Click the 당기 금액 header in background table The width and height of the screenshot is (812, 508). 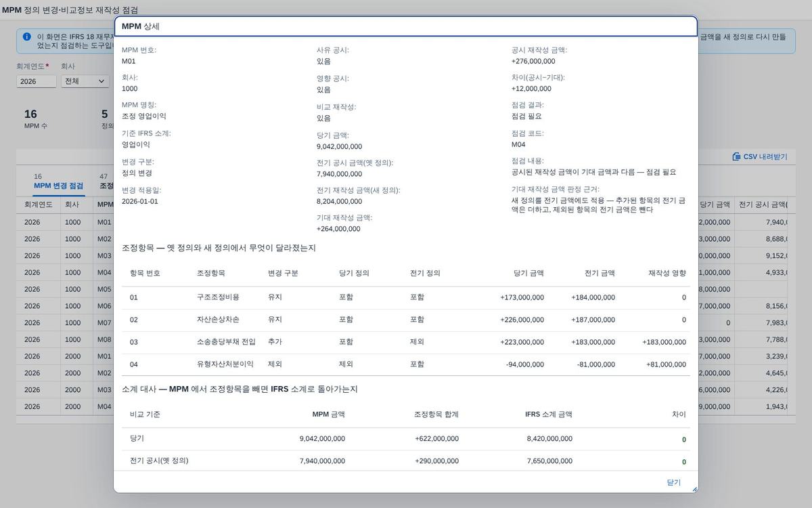pyautogui.click(x=715, y=205)
